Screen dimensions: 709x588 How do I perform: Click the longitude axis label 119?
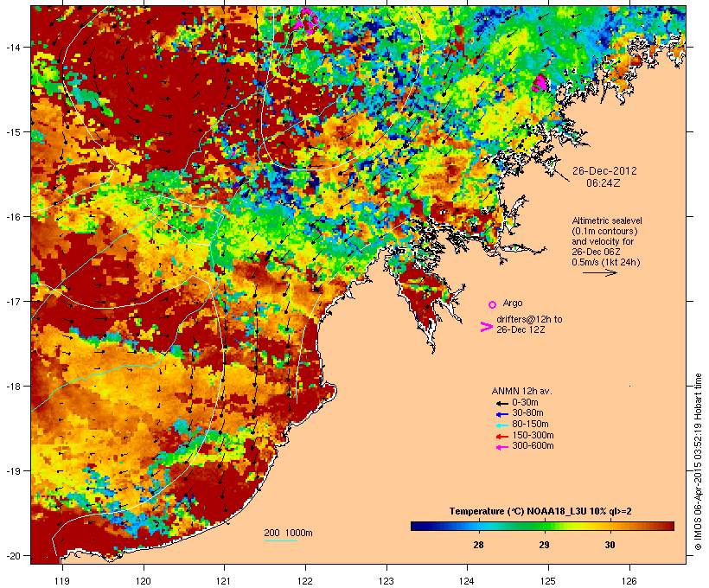point(62,581)
